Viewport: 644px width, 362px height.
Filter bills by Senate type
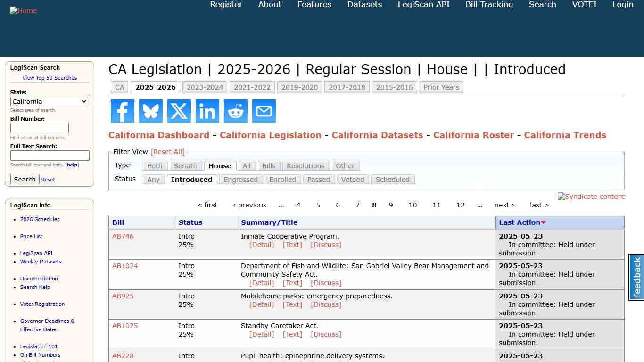[x=185, y=165]
